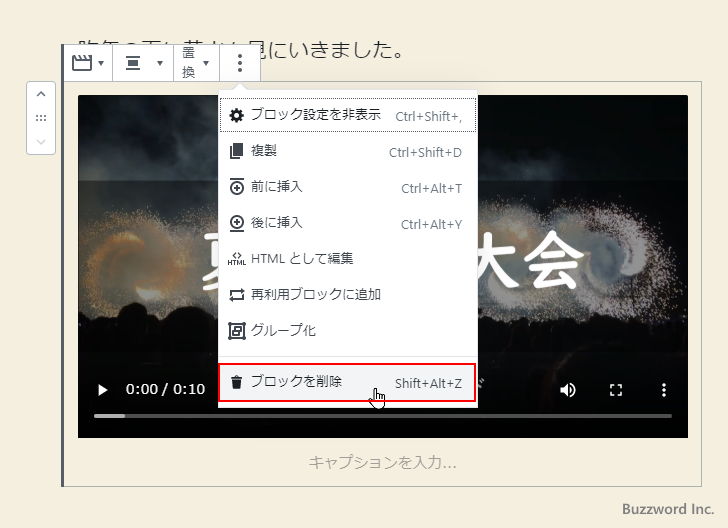
Task: Move block down with chevron arrow
Action: tap(41, 141)
